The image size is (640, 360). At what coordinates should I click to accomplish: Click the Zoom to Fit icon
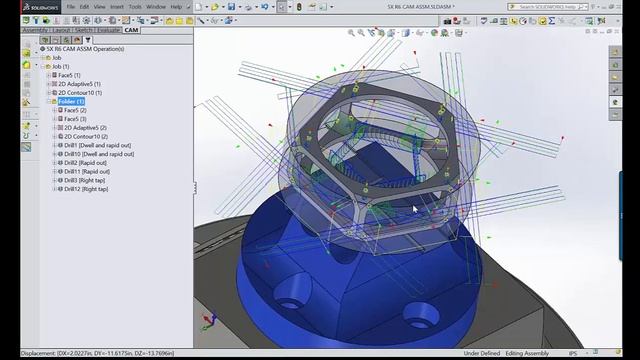[351, 33]
